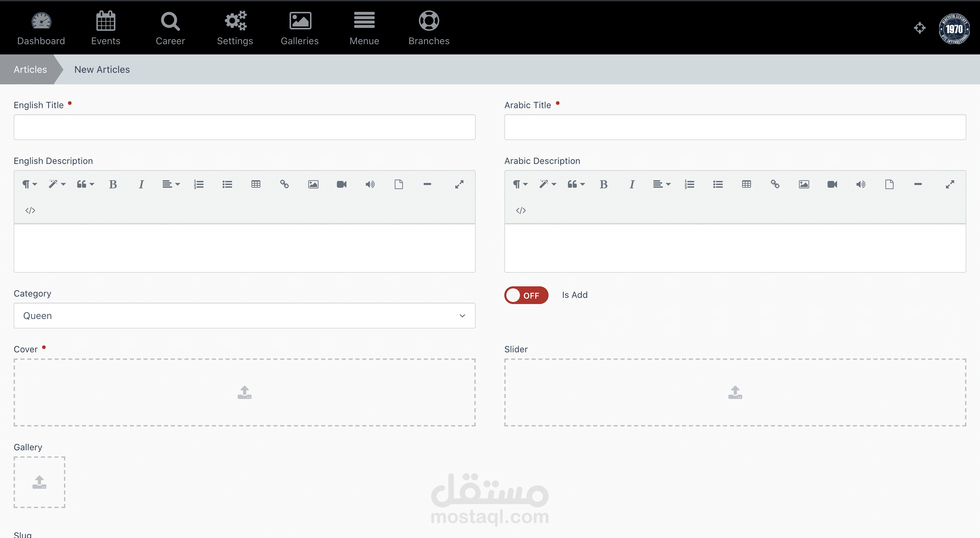
Task: Insert horizontal line in Arabic editor
Action: coord(918,184)
